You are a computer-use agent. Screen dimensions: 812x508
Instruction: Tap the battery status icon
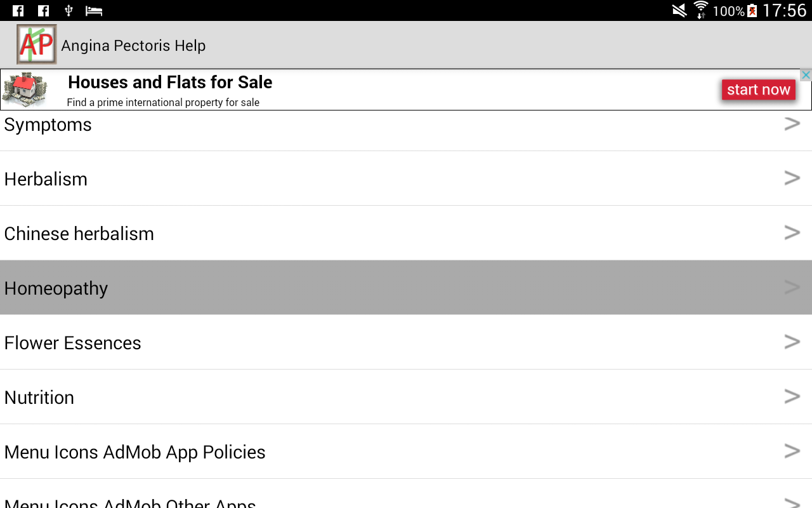coord(752,11)
